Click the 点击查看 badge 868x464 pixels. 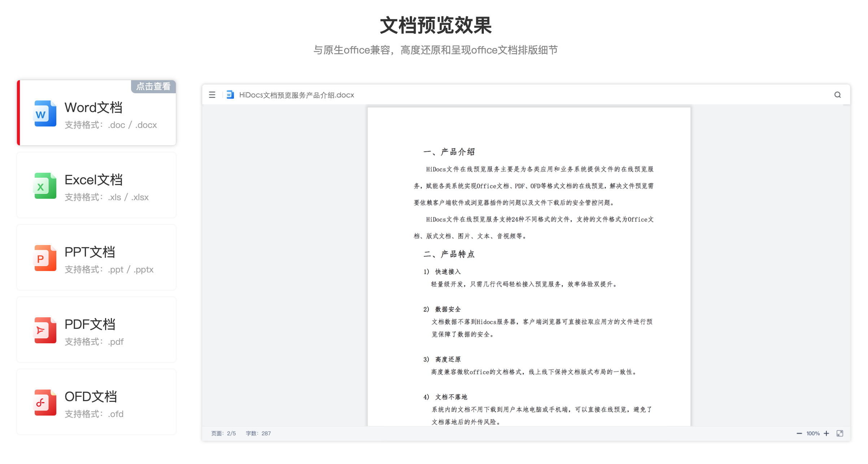pyautogui.click(x=153, y=87)
